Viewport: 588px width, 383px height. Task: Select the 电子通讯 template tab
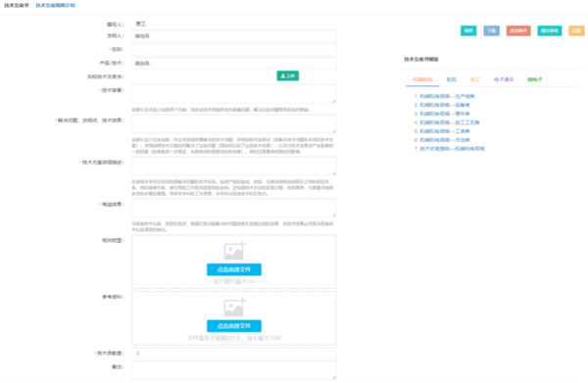(x=504, y=79)
